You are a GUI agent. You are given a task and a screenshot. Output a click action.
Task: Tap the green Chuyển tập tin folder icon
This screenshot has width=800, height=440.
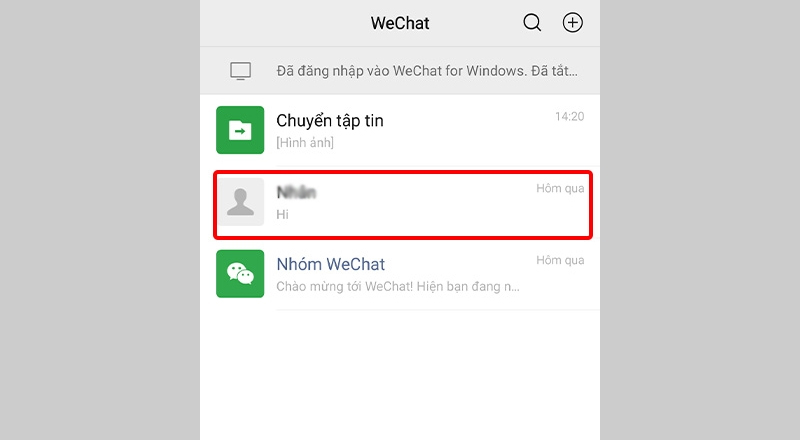click(x=240, y=130)
